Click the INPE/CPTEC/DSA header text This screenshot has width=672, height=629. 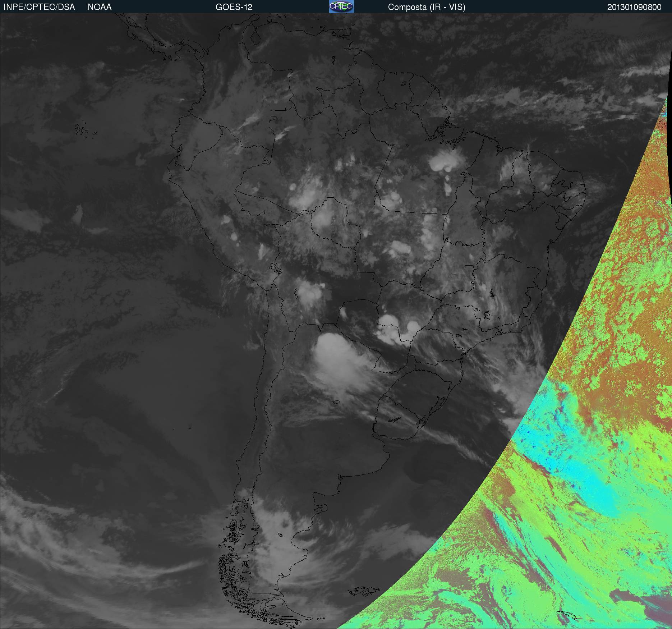(x=39, y=7)
